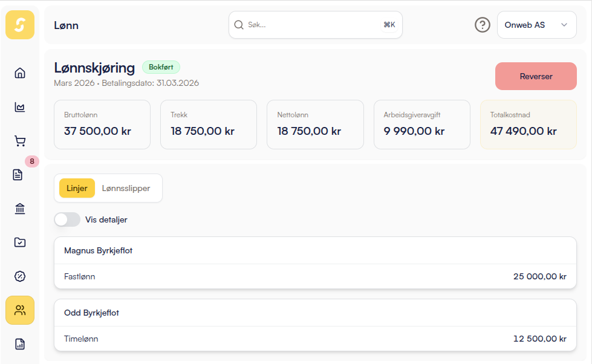Click the help question mark icon
The image size is (592, 364).
click(x=482, y=25)
